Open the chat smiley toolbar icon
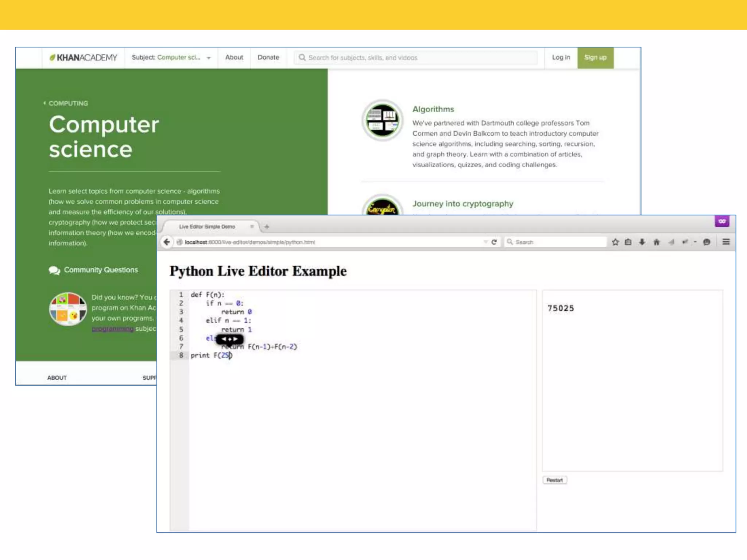This screenshot has height=560, width=747. point(707,242)
